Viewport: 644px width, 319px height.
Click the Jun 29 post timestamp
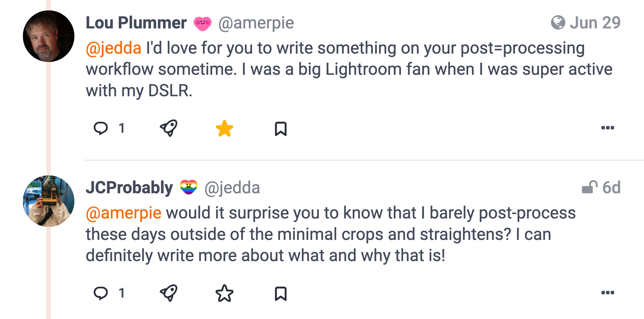pyautogui.click(x=595, y=23)
